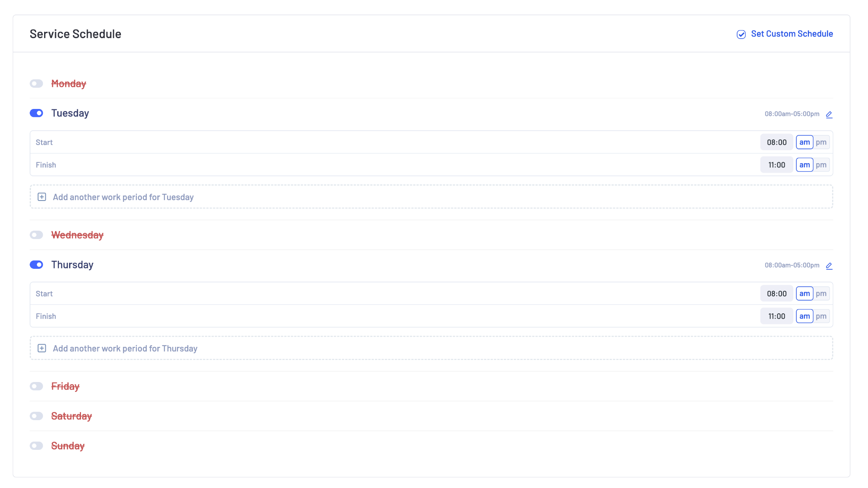Enable Friday schedule toggle
The width and height of the screenshot is (868, 488).
coord(36,386)
